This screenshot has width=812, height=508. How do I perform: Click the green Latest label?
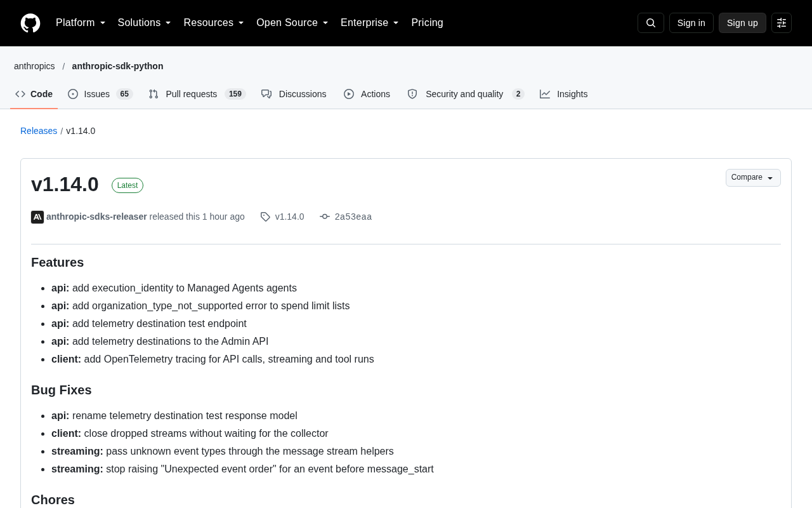(x=128, y=185)
